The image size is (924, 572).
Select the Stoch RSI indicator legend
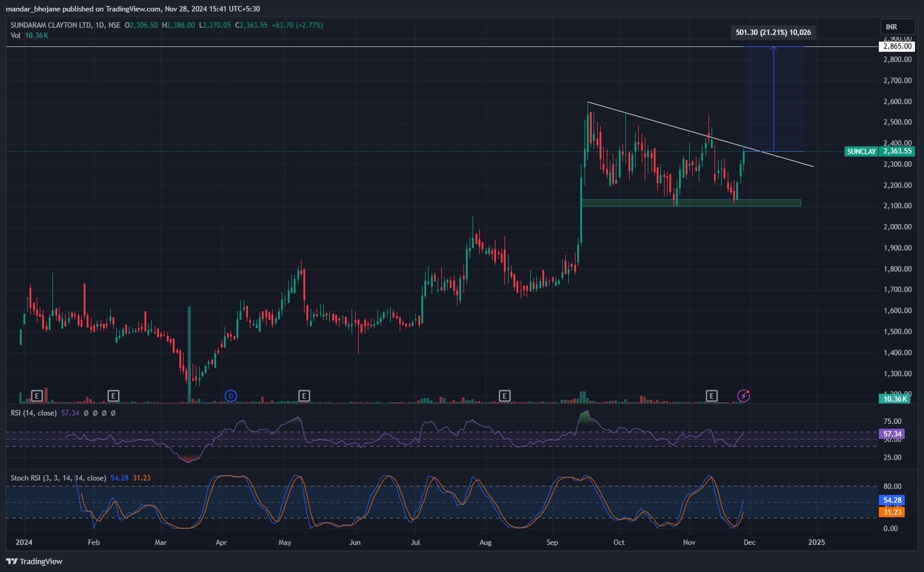(58, 478)
